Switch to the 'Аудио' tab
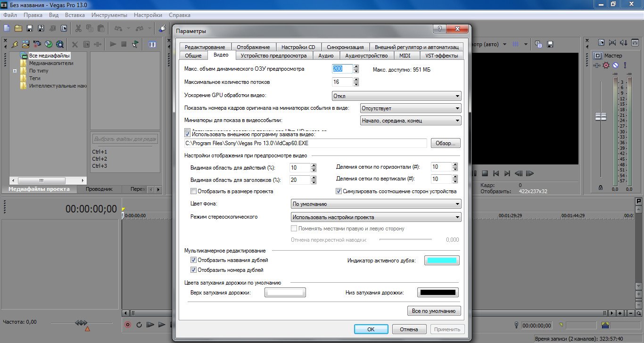The image size is (644, 343). (x=326, y=56)
